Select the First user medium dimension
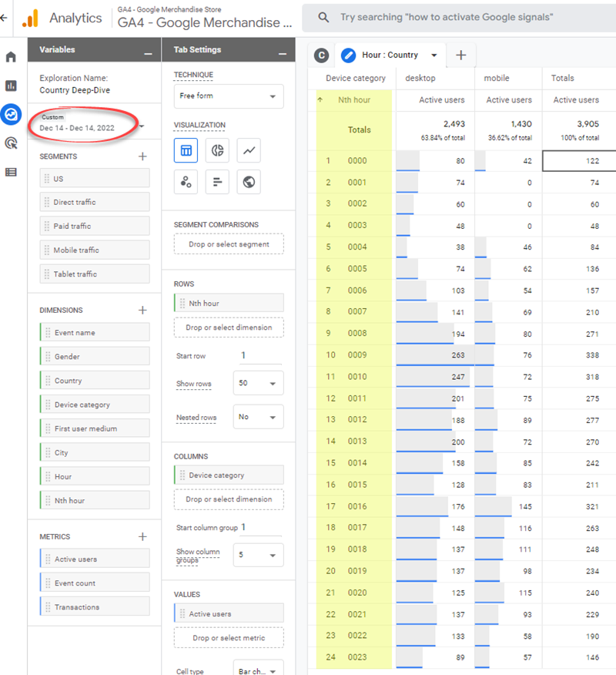This screenshot has height=675, width=616. (x=95, y=428)
